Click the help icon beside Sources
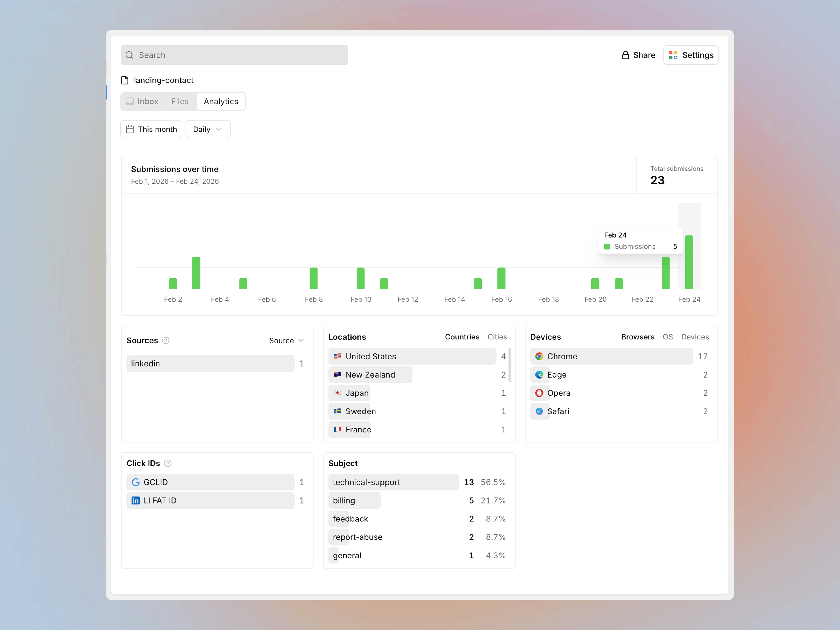Screen dimensions: 840x630 click(166, 340)
